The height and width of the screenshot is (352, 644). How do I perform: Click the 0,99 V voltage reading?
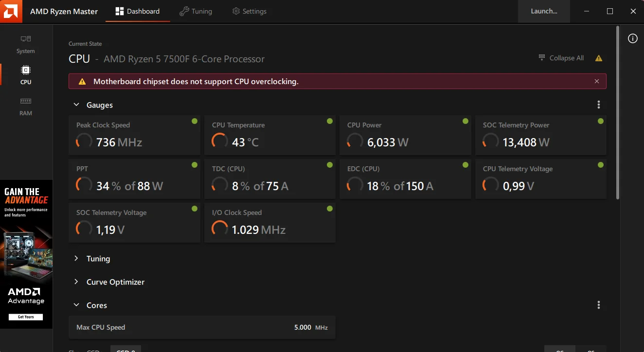pyautogui.click(x=519, y=186)
